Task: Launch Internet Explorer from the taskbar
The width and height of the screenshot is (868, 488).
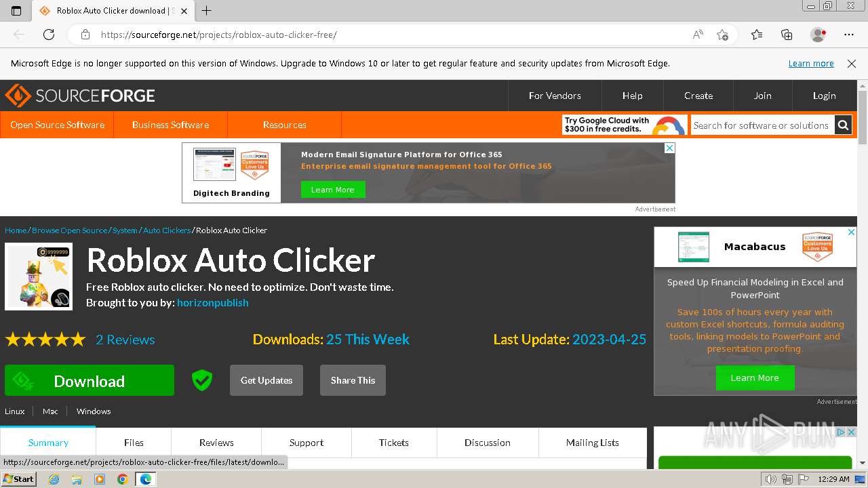Action: (x=54, y=479)
